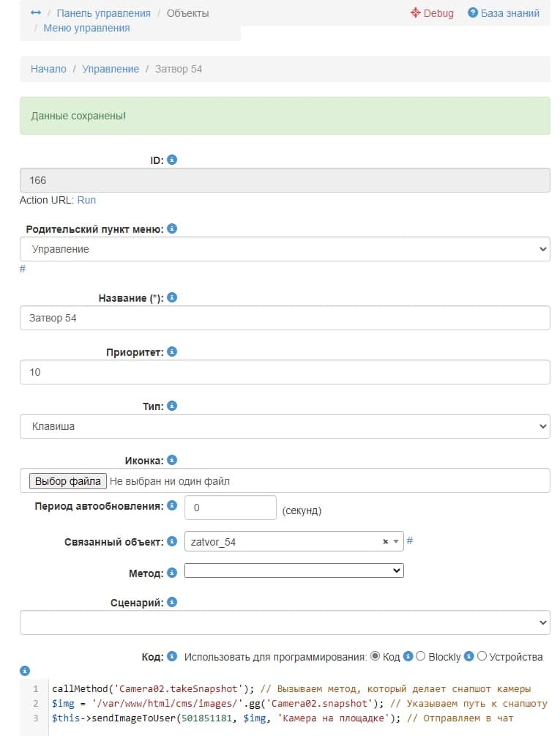Go to Меню управления breadcrumb

(x=86, y=28)
